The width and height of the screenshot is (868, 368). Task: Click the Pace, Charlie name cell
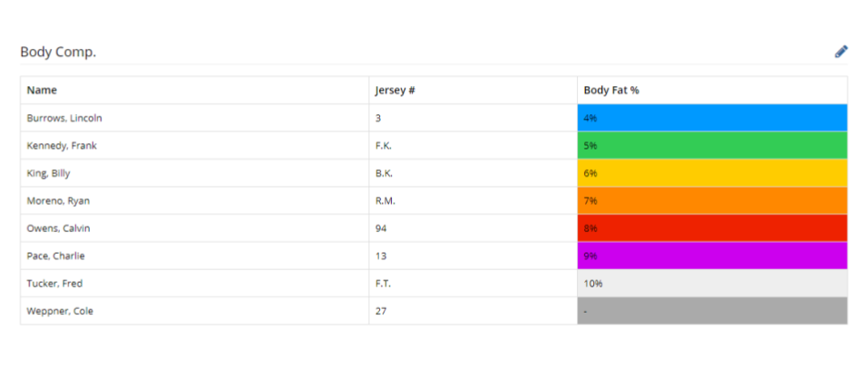click(x=55, y=257)
